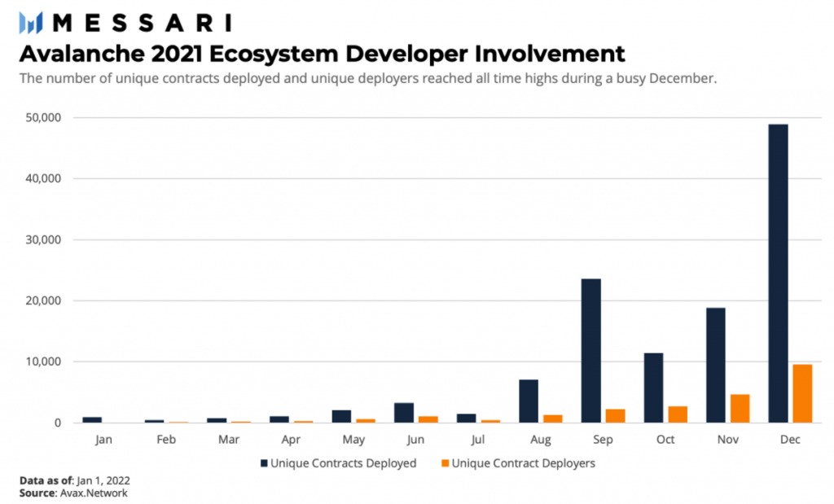Click the chart title 'Avalanche 2021 Ecosystem Developer Involvement'
Screen dimensions: 834x504
coord(323,54)
